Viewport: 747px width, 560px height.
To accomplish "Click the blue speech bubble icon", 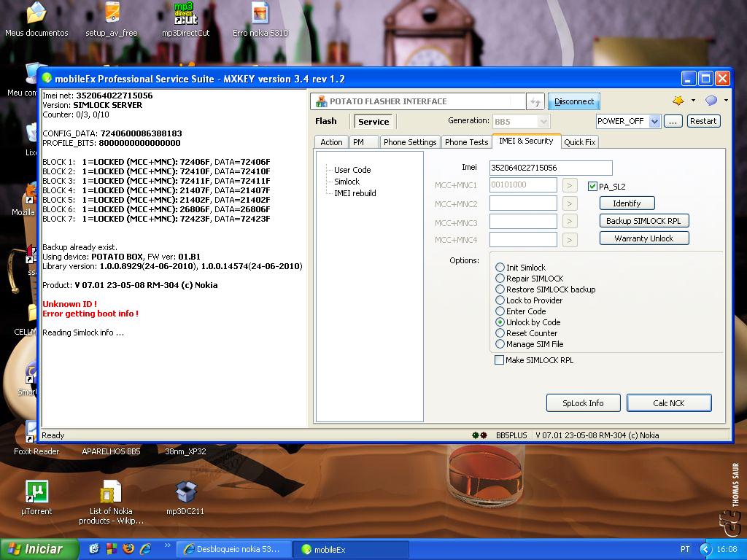I will 711,101.
